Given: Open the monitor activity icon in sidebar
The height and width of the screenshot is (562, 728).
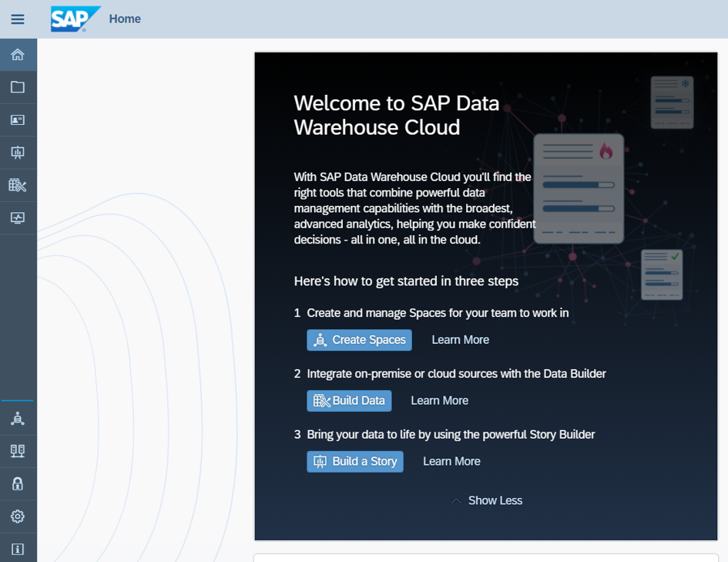Looking at the screenshot, I should click(x=18, y=218).
